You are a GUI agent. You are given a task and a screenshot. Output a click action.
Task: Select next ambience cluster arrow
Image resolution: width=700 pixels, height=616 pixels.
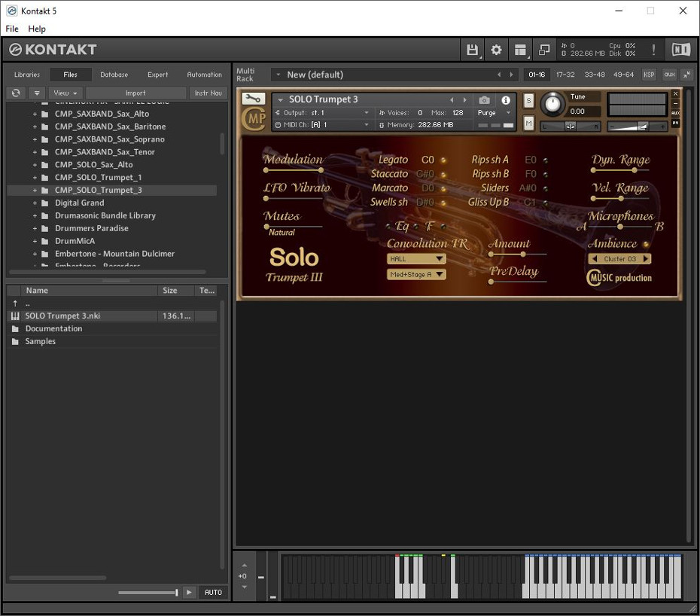point(646,258)
